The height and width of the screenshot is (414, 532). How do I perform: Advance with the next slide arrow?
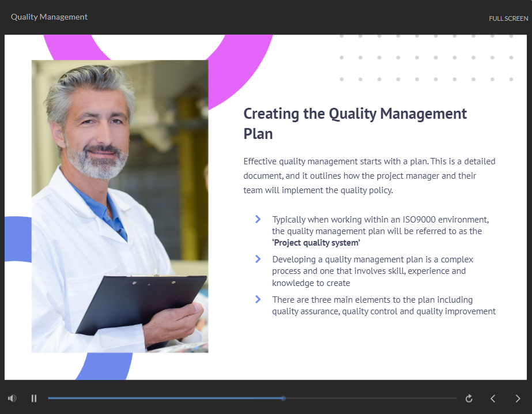pyautogui.click(x=517, y=398)
